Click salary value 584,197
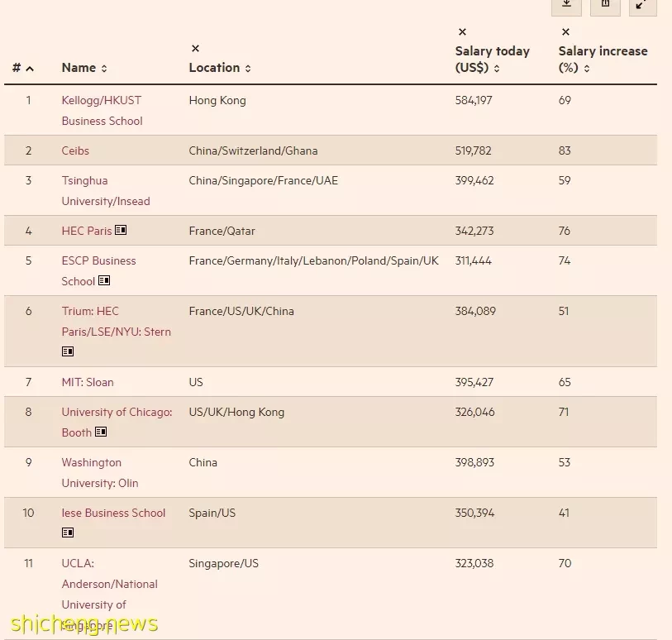 pyautogui.click(x=474, y=100)
